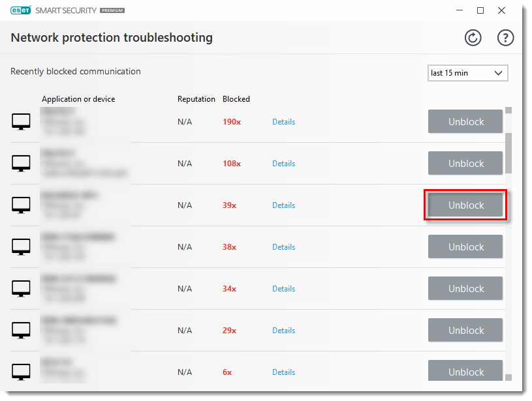Image resolution: width=532 pixels, height=401 pixels.
Task: View Details of the 38x blocked entry
Action: [x=283, y=247]
